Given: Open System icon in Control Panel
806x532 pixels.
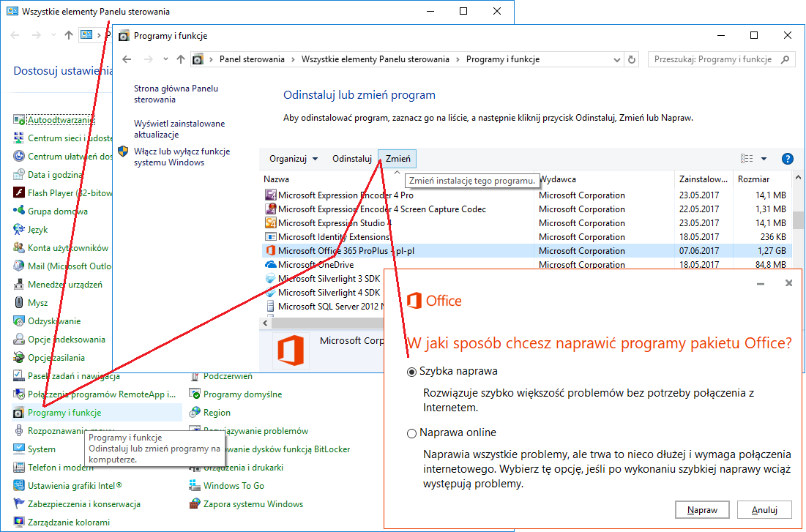Looking at the screenshot, I should coord(19,449).
